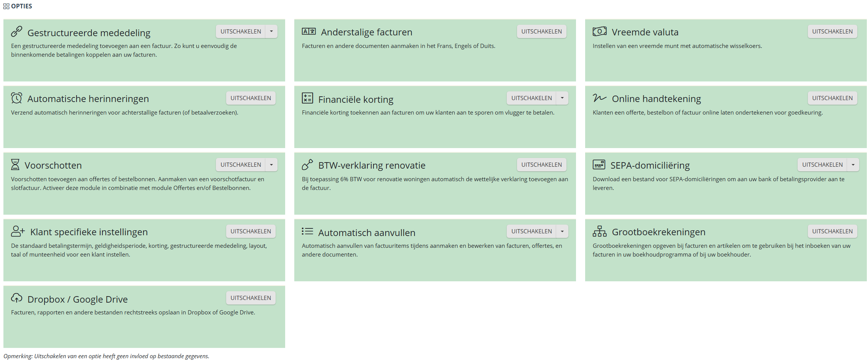Click the hourglass icon for Voorschotten
Viewport: 868px width, 362px height.
pyautogui.click(x=15, y=164)
